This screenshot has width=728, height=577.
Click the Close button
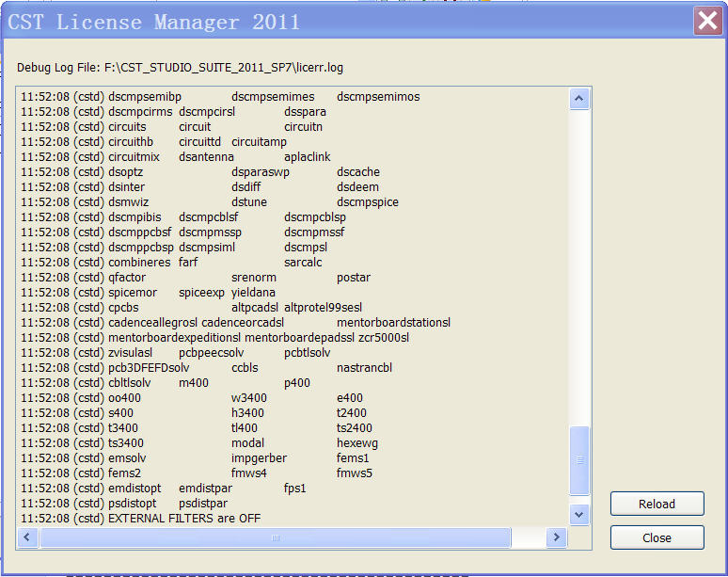(657, 537)
